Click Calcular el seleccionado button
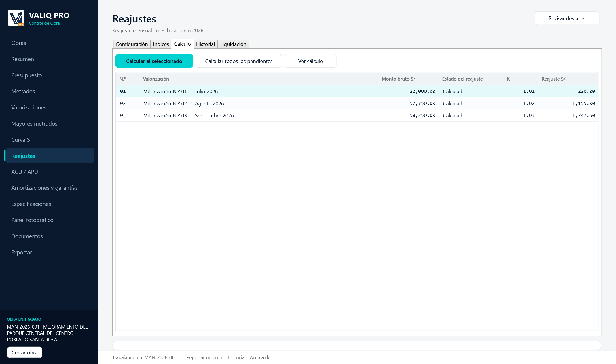 pos(154,61)
